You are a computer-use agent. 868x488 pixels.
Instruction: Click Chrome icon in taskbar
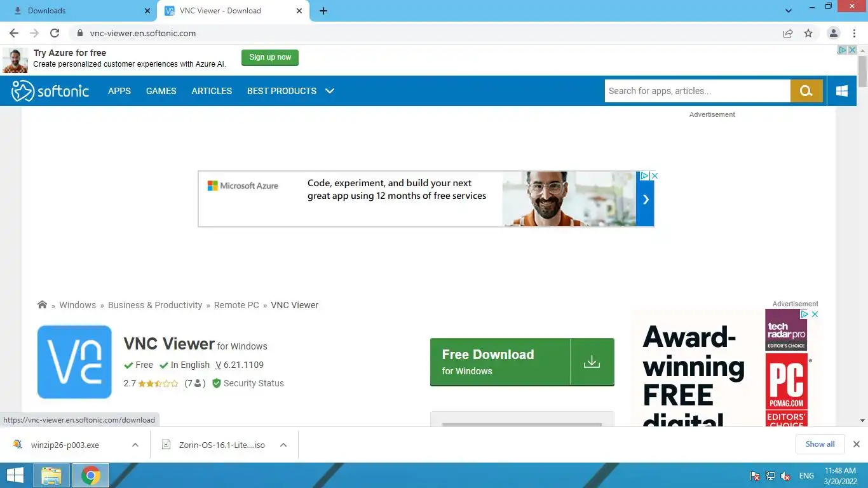pos(91,475)
